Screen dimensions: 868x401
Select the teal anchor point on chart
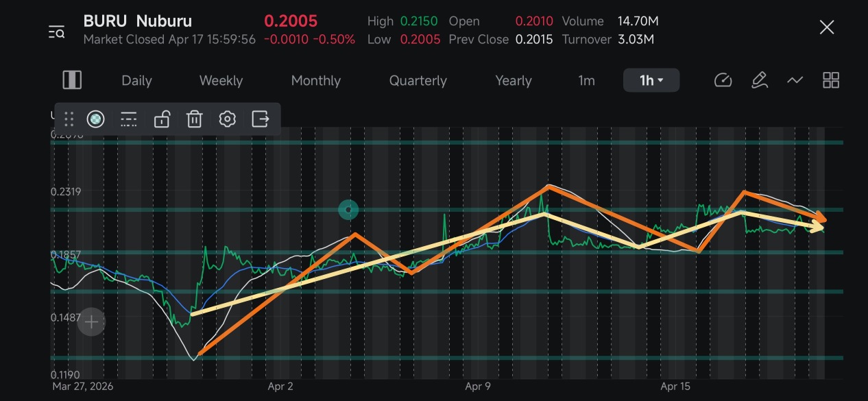pos(349,209)
